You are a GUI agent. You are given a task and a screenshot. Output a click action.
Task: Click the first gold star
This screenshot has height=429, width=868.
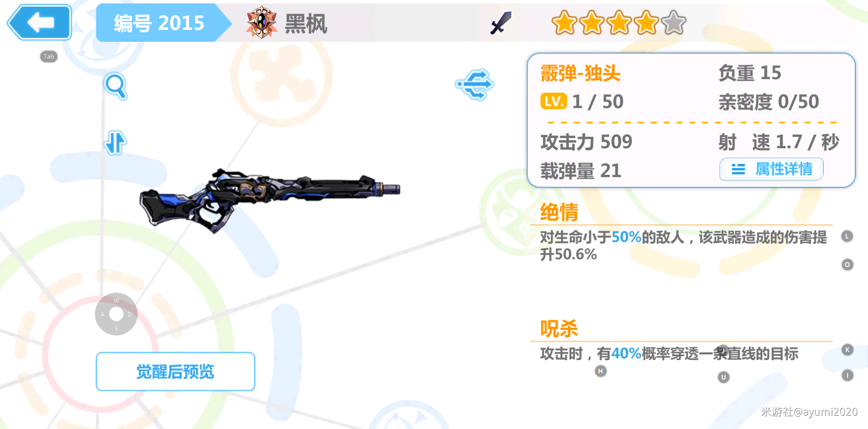point(564,23)
